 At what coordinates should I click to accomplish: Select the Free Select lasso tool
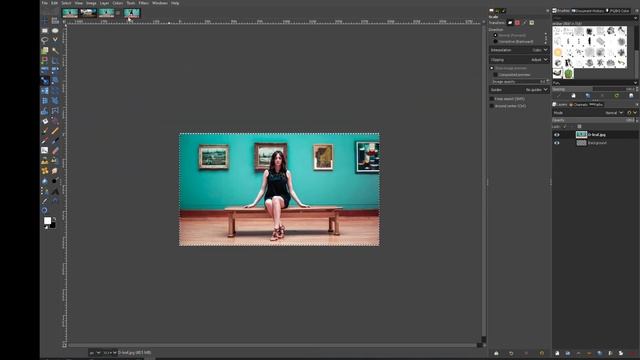coord(44,40)
